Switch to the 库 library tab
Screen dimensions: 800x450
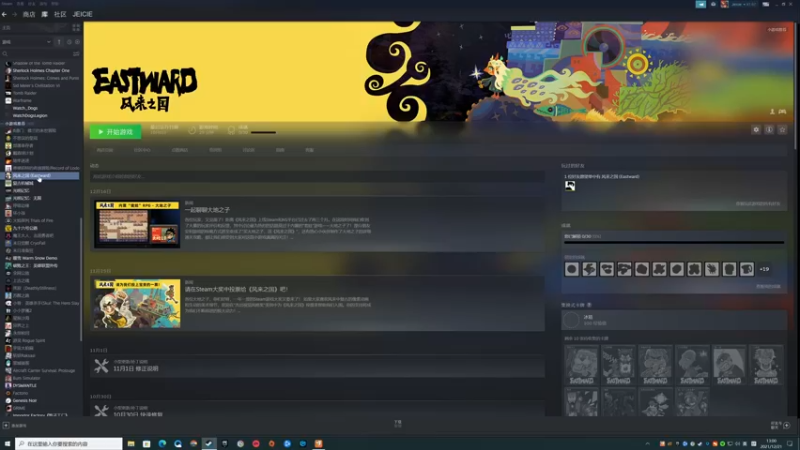click(x=44, y=14)
